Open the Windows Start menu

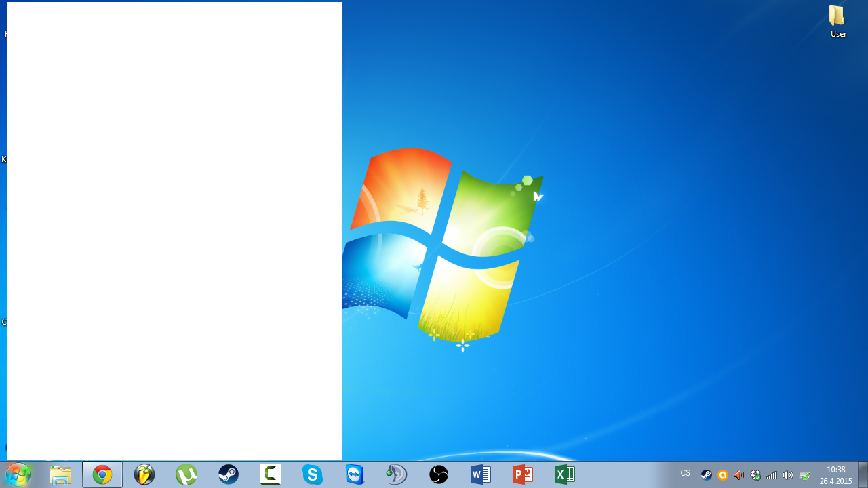(18, 474)
